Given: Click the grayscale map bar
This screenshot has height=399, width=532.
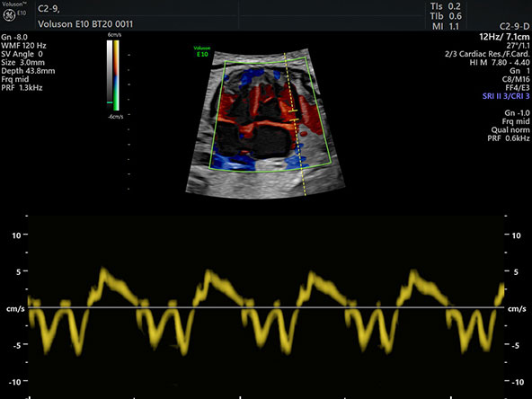Looking at the screenshot, I should tap(110, 71).
